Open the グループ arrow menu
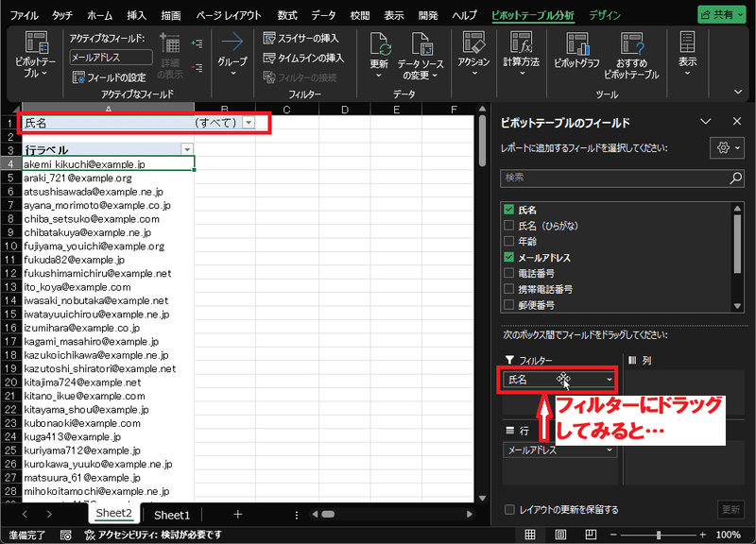This screenshot has height=544, width=756. [232, 54]
